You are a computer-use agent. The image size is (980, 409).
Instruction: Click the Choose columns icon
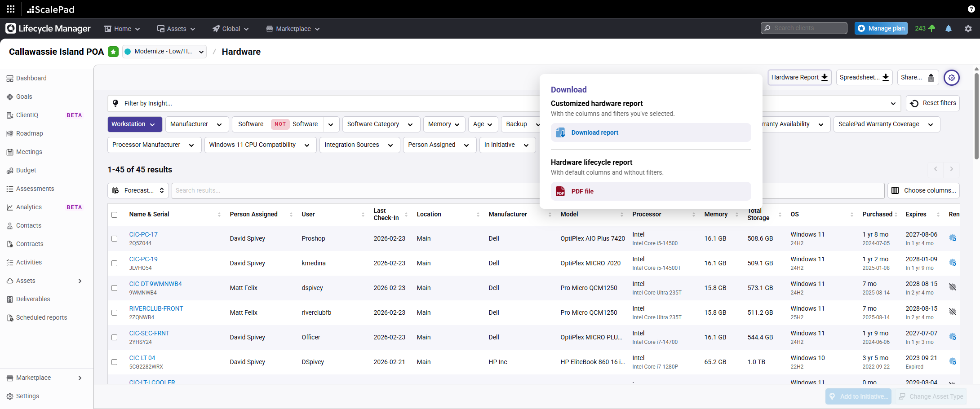pos(895,190)
